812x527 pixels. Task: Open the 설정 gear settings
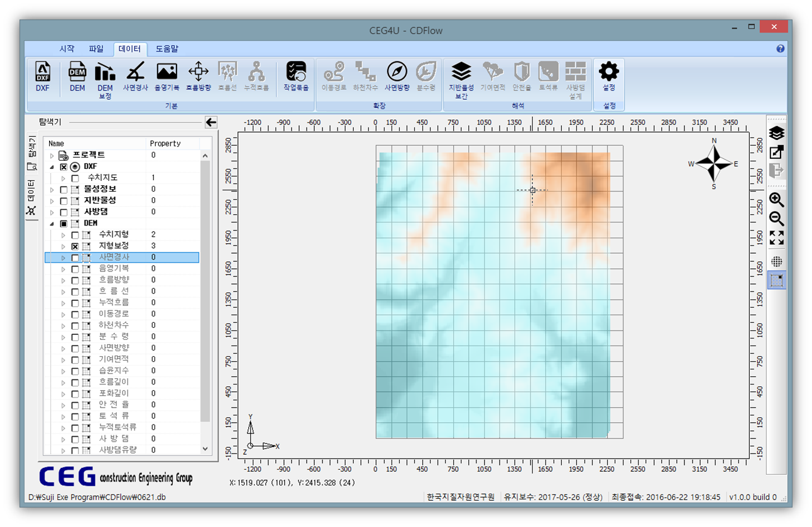tap(609, 77)
